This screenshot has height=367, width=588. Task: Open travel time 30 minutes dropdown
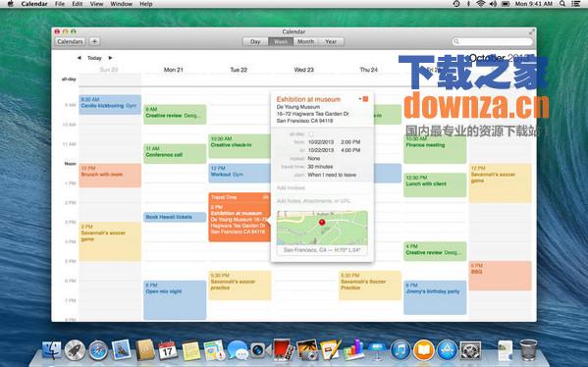click(x=320, y=167)
